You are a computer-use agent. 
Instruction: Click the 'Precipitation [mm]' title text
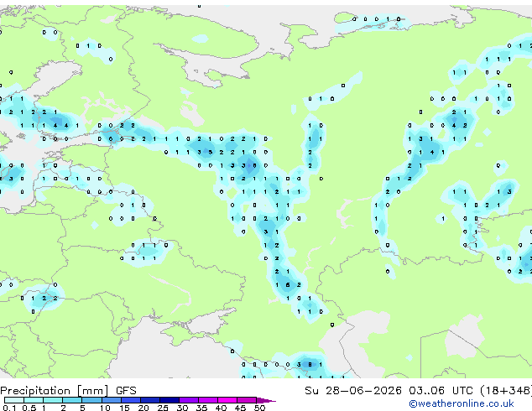coord(54,391)
